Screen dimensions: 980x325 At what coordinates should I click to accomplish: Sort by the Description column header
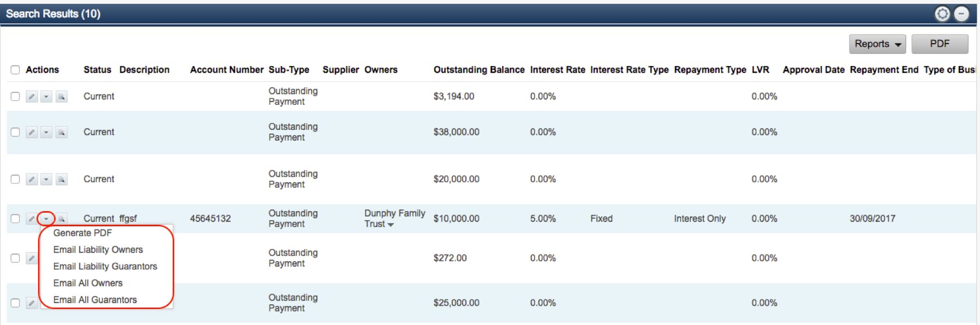[x=145, y=70]
